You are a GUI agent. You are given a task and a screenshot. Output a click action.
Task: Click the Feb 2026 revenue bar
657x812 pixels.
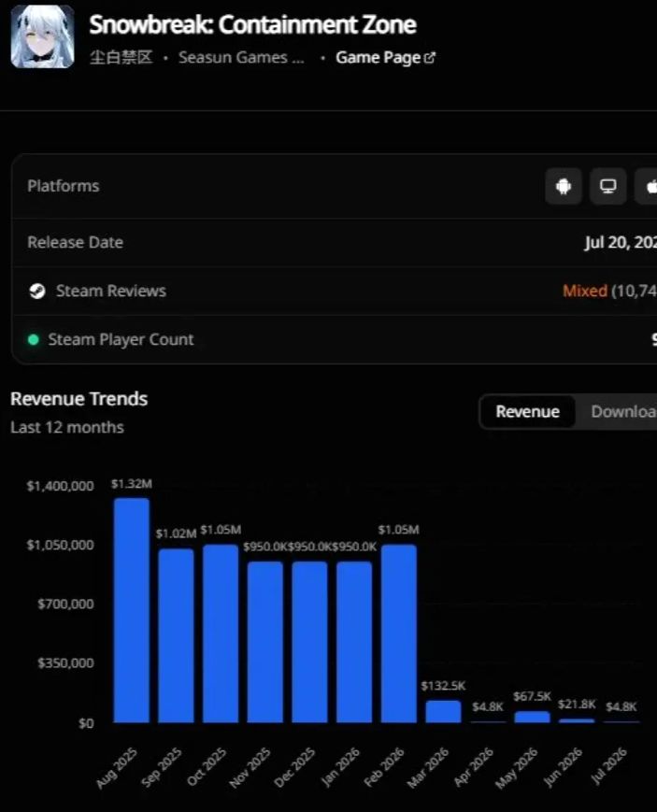399,634
